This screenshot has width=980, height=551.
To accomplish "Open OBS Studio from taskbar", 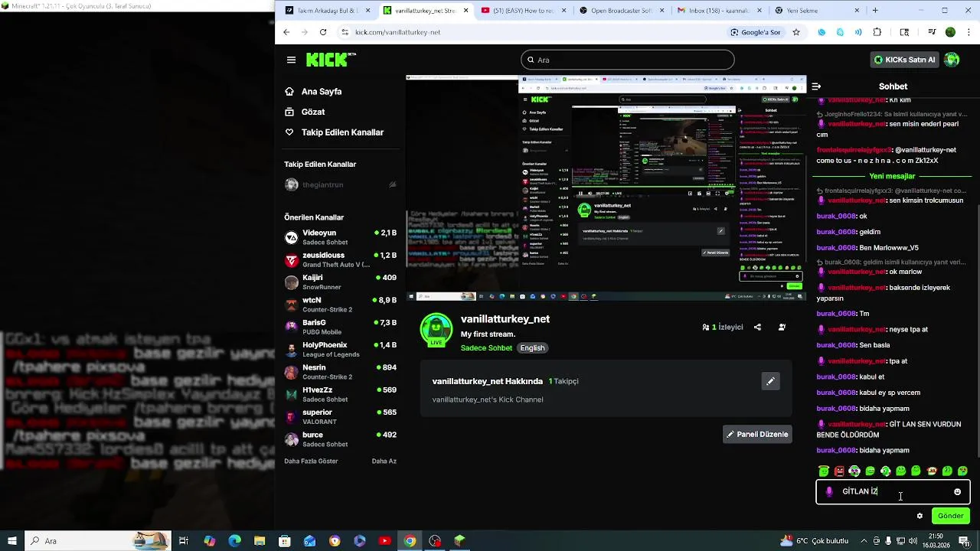I will point(436,541).
